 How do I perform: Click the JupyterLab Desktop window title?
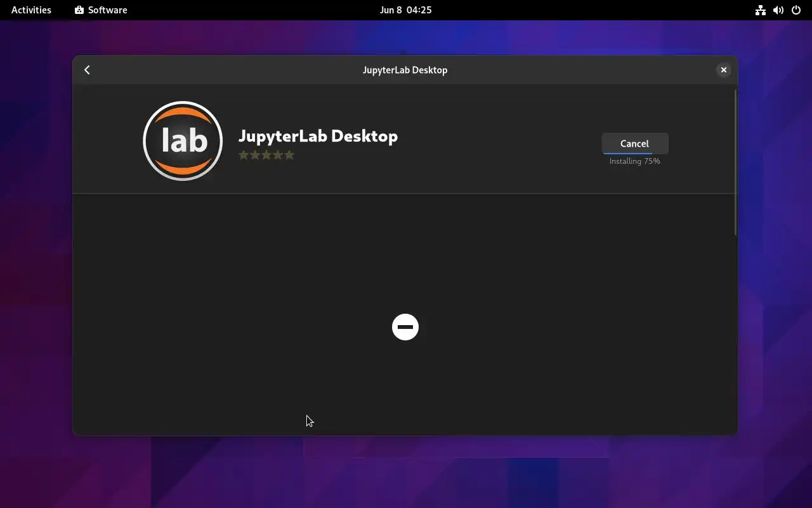(x=405, y=70)
